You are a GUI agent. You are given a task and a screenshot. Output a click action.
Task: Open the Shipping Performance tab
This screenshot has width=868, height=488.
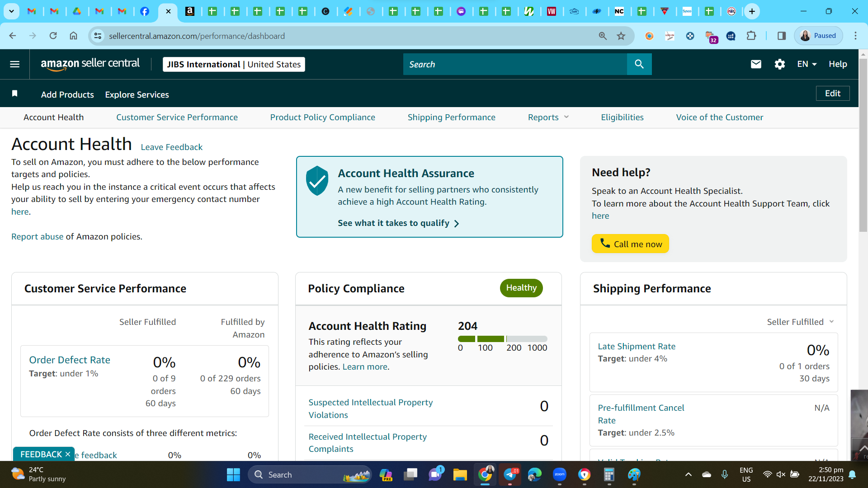coord(451,117)
